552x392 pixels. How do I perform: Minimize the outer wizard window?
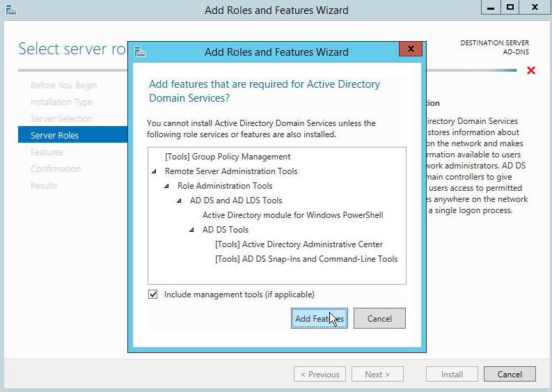[x=491, y=8]
